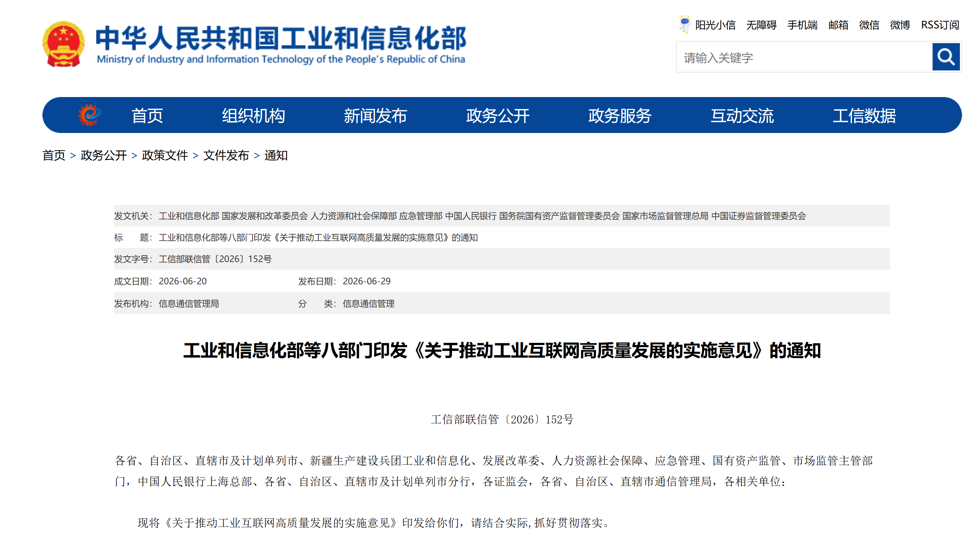
Task: Click the 邮箱 link in top bar
Action: (x=838, y=25)
